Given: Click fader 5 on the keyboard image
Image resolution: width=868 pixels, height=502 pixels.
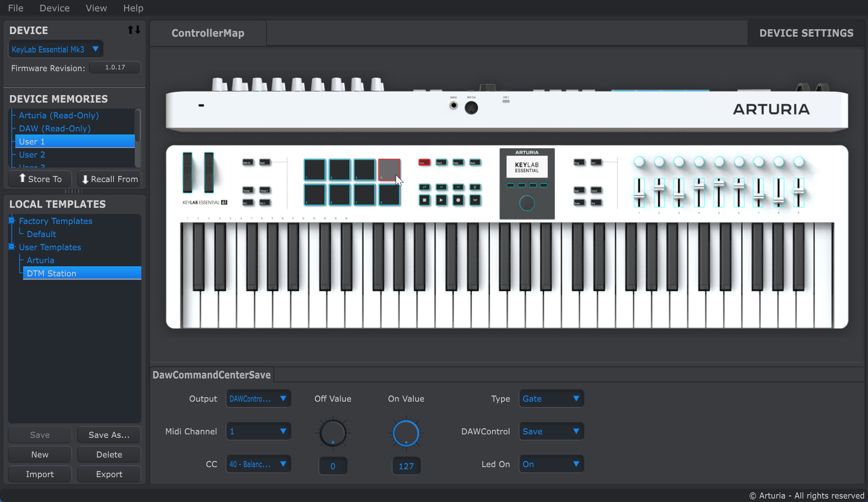Looking at the screenshot, I should click(x=719, y=193).
